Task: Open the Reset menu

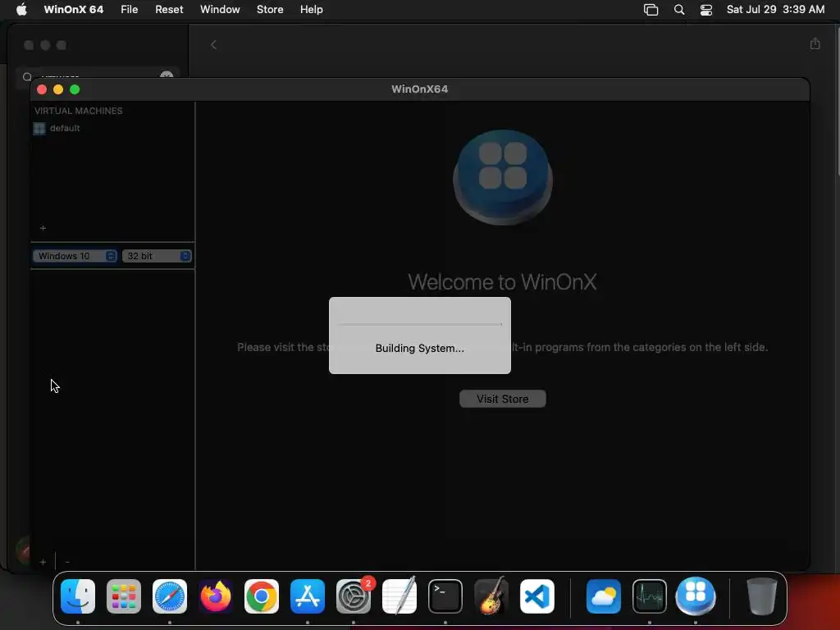Action: tap(169, 10)
